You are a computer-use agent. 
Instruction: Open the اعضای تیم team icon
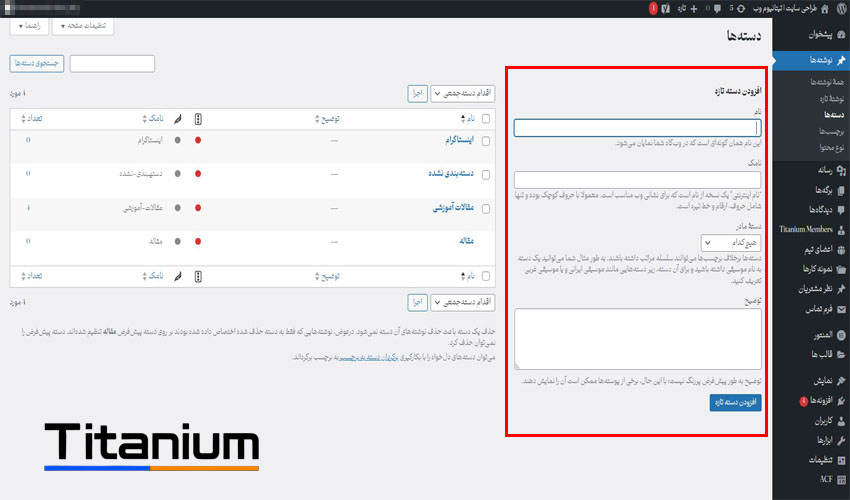(x=841, y=249)
